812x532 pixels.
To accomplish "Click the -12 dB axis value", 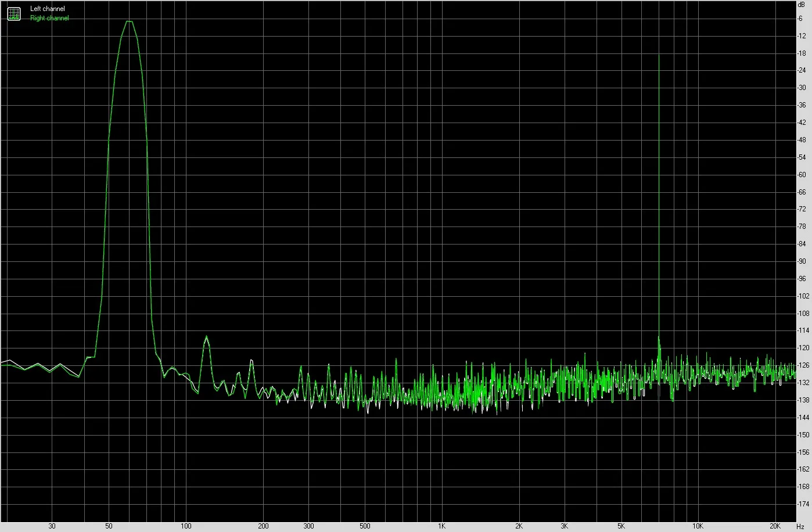I will pos(802,36).
